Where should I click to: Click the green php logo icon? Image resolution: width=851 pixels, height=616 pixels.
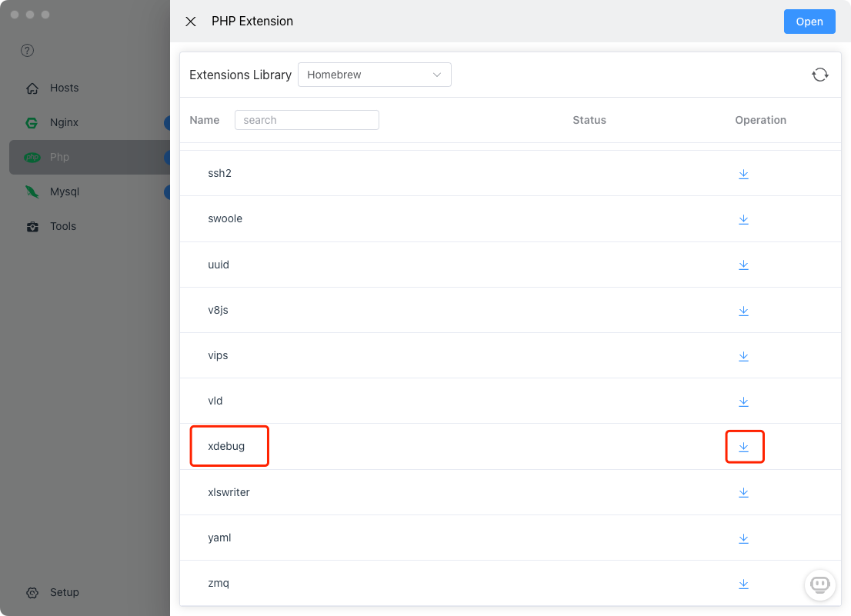tap(32, 157)
